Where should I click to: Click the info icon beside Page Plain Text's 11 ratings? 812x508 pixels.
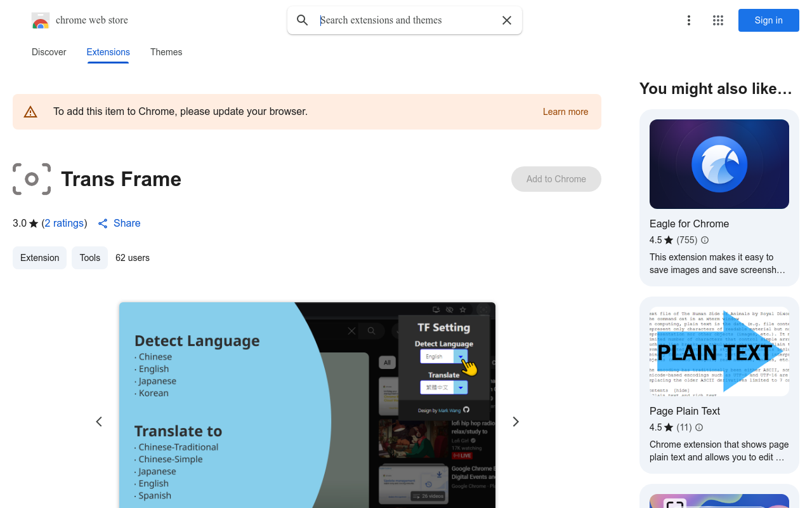(x=699, y=427)
